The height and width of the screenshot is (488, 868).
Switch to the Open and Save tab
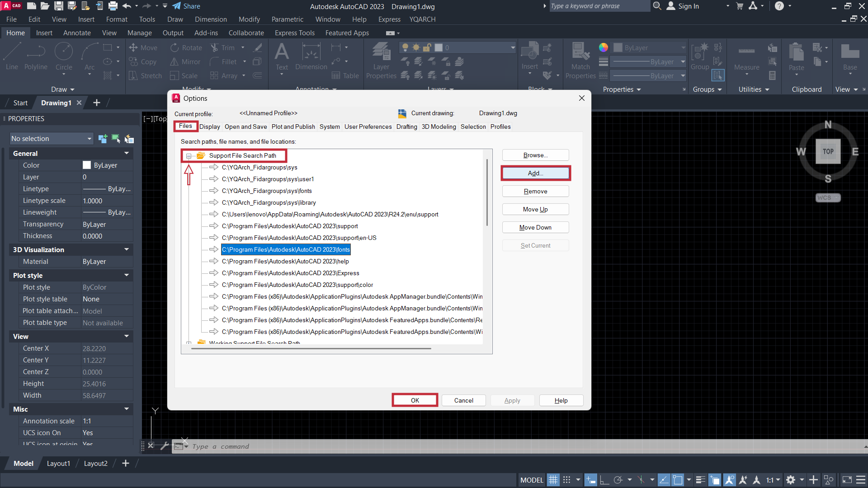pos(246,127)
